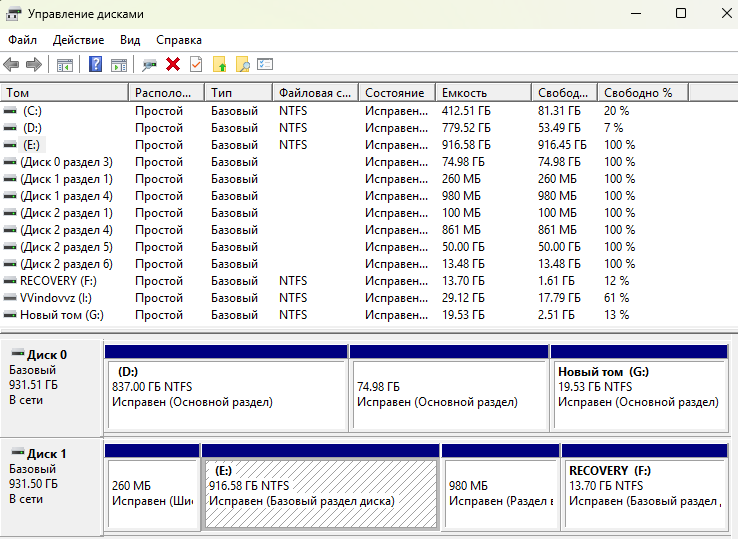Click the connect drive plug icon
738x539 pixels.
pos(150,65)
